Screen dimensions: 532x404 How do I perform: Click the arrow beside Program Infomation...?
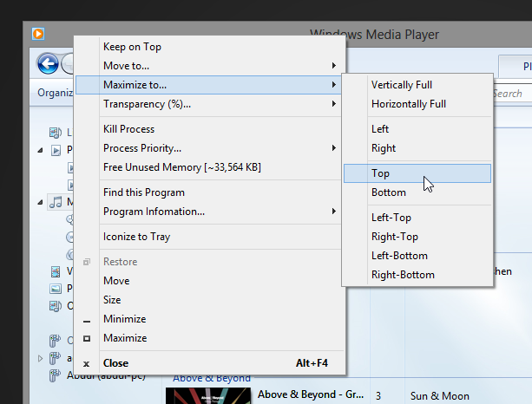tap(334, 212)
